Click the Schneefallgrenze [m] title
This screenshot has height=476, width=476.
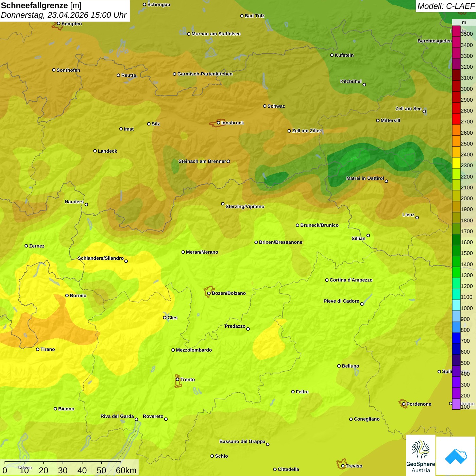[41, 5]
